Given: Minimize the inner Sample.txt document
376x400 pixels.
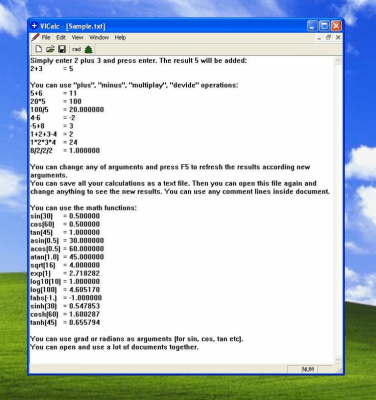Looking at the screenshot, I should [319, 38].
